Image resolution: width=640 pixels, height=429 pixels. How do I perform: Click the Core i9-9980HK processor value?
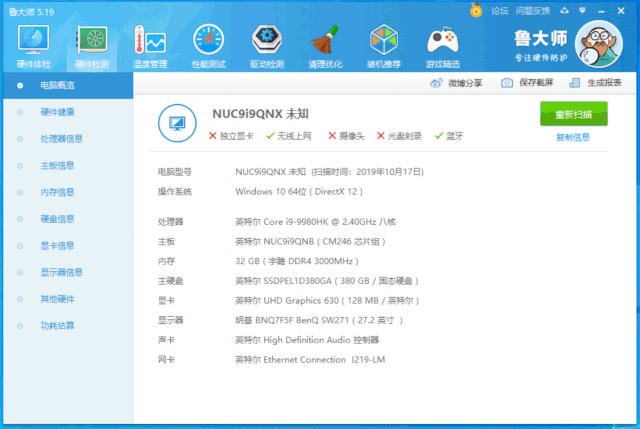316,222
